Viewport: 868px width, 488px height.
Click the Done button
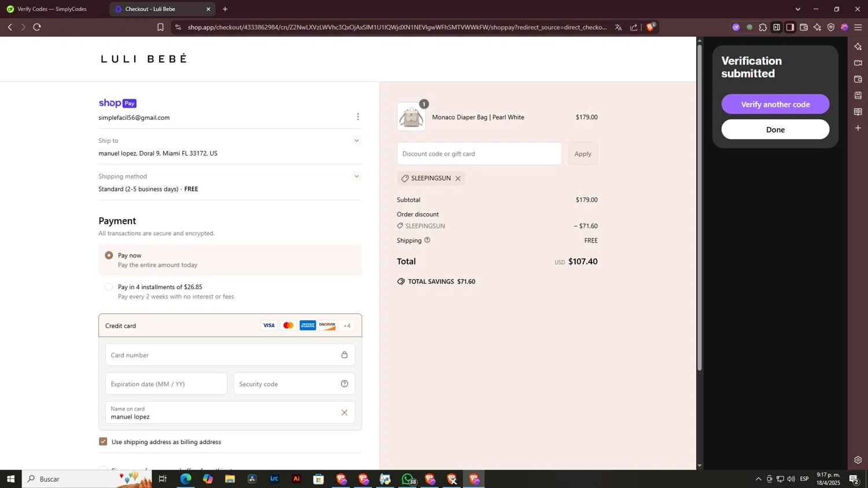(x=775, y=130)
